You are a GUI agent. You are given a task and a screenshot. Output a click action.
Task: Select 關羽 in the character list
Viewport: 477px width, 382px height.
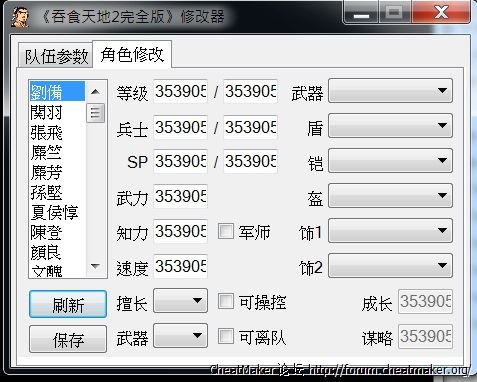pos(57,112)
